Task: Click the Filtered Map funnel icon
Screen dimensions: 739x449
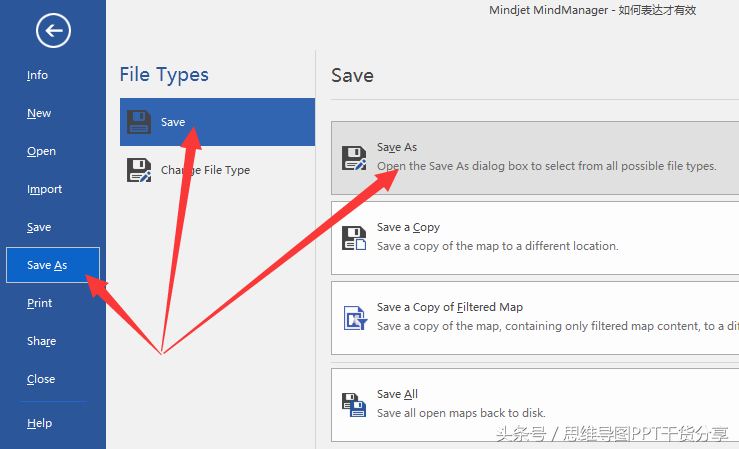Action: tap(355, 318)
